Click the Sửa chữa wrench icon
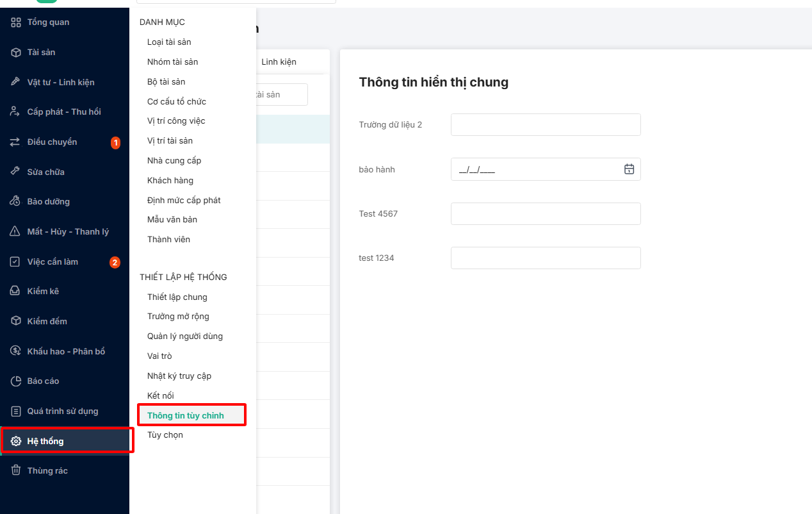Screen dimensions: 812x514 (x=16, y=172)
